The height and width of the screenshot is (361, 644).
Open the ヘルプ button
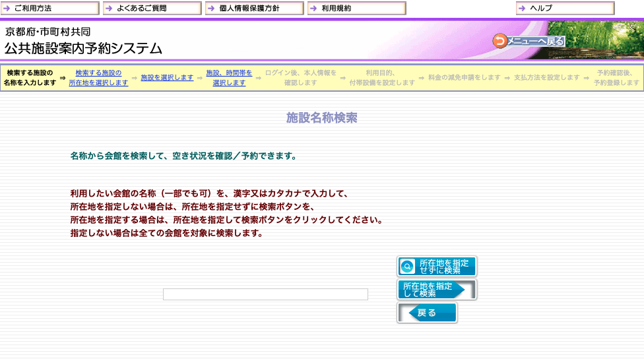[x=565, y=8]
